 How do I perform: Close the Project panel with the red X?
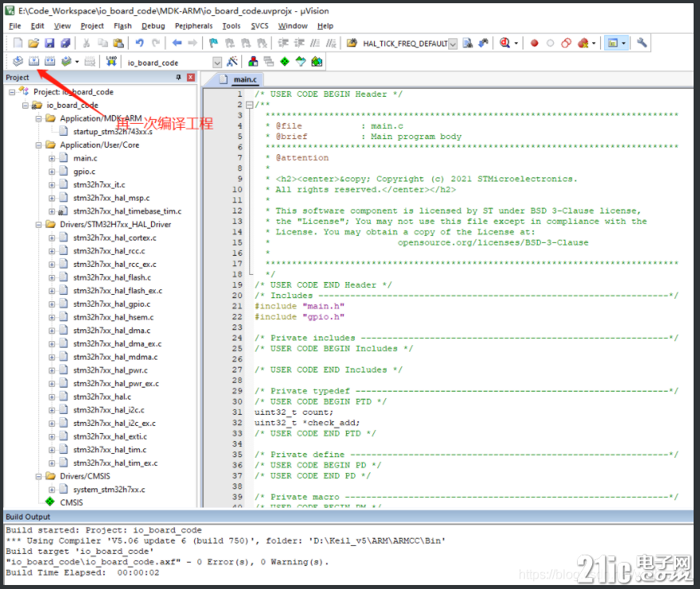point(191,78)
